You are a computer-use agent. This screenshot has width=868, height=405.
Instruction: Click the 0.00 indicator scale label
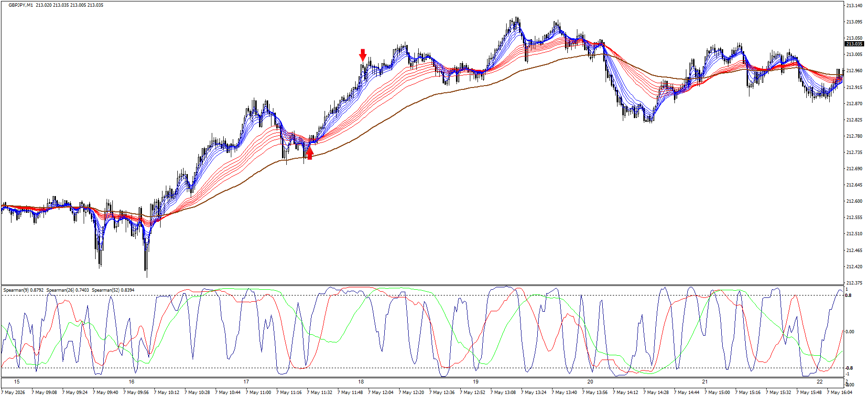(x=850, y=332)
